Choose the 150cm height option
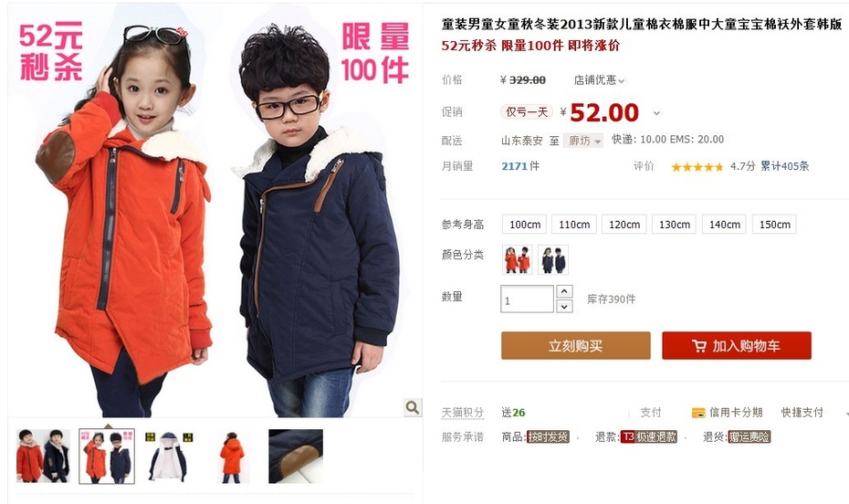This screenshot has height=504, width=849. pos(774,224)
